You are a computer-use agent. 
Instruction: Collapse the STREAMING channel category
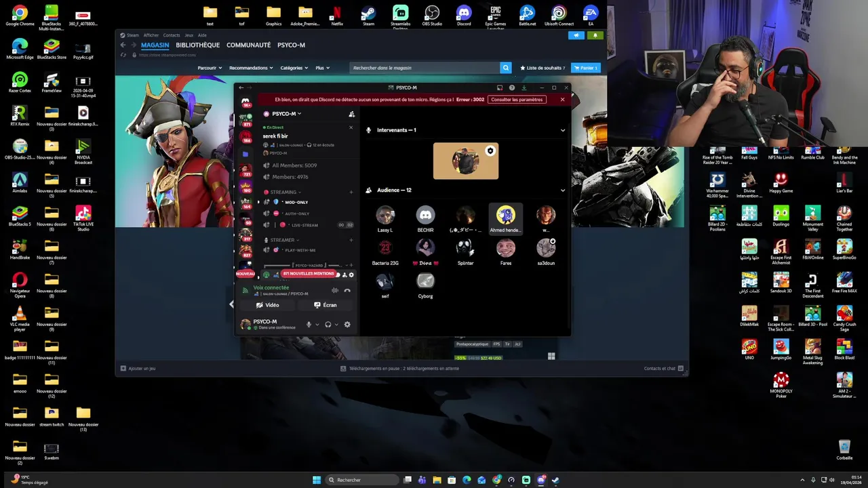coord(282,192)
